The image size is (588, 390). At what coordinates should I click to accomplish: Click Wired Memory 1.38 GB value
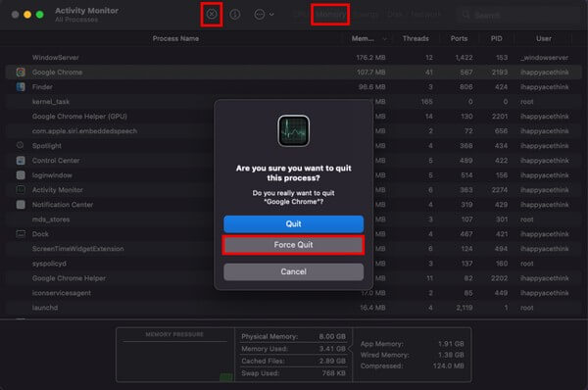[x=451, y=355]
